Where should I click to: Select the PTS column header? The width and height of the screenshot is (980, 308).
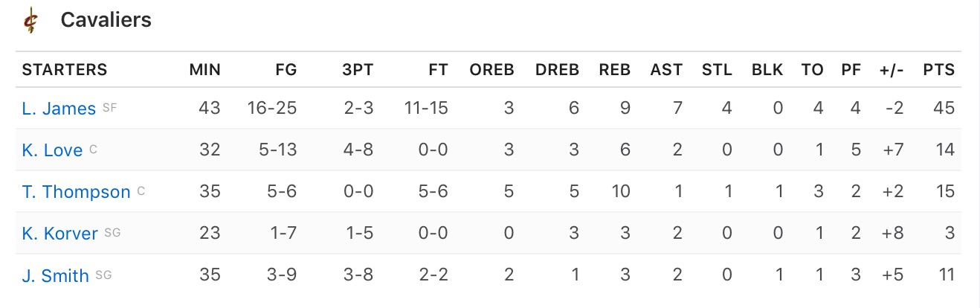(x=939, y=70)
